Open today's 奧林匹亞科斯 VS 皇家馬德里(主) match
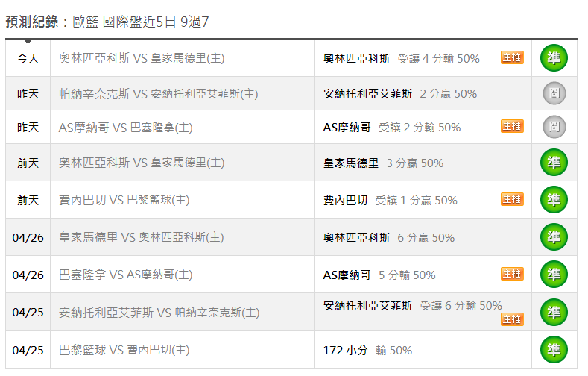 click(x=142, y=58)
